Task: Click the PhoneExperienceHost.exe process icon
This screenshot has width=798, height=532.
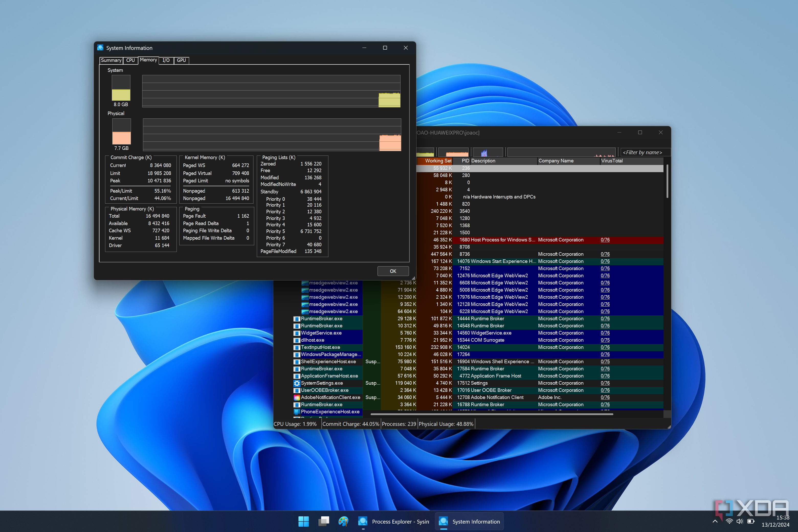Action: [x=297, y=412]
